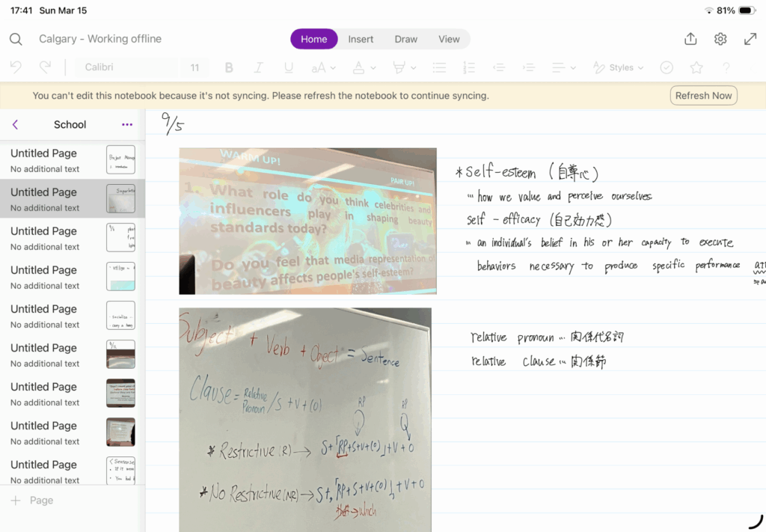Toggle Bold formatting
Screen dimensions: 766x532
[229, 67]
